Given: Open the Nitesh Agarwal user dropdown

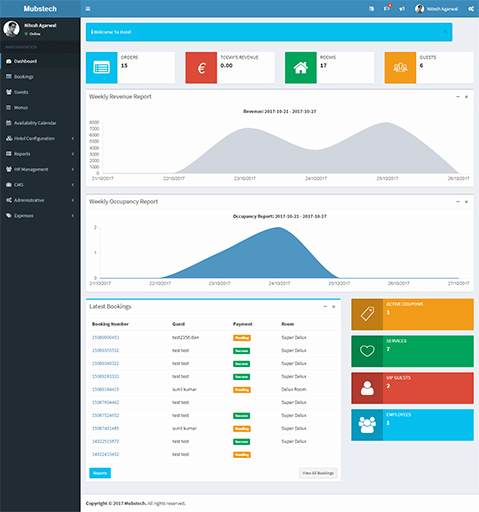Looking at the screenshot, I should click(437, 9).
